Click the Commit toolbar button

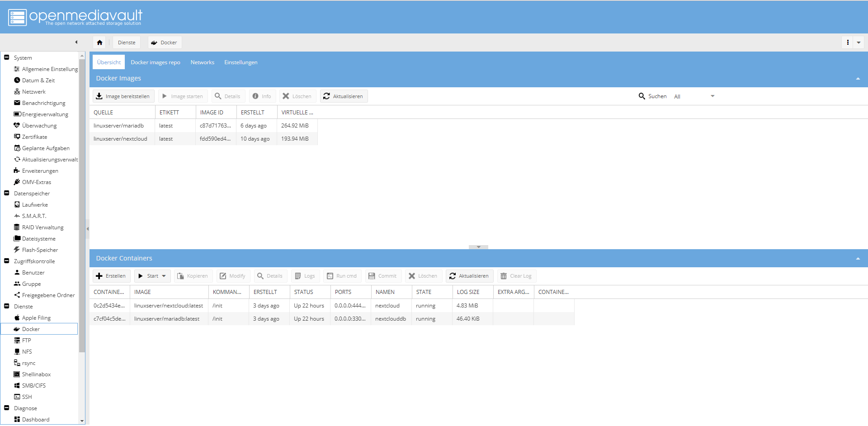pyautogui.click(x=383, y=276)
